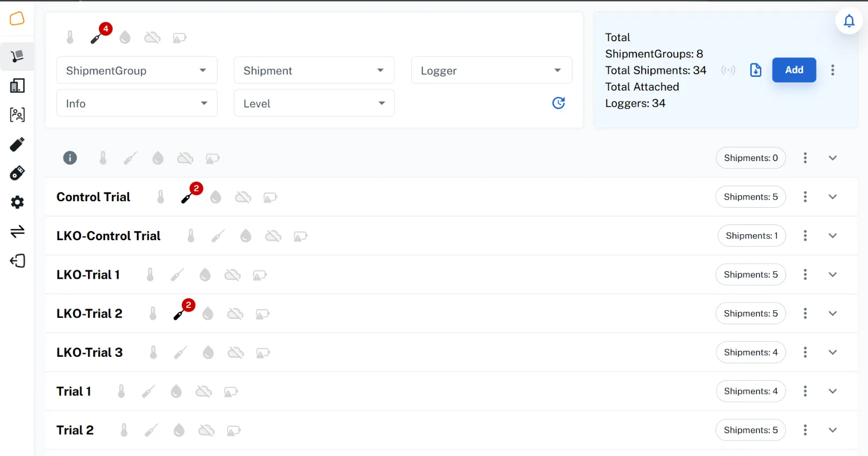The width and height of the screenshot is (868, 456).
Task: Select the LKO-Trial 3 group name
Action: [90, 353]
